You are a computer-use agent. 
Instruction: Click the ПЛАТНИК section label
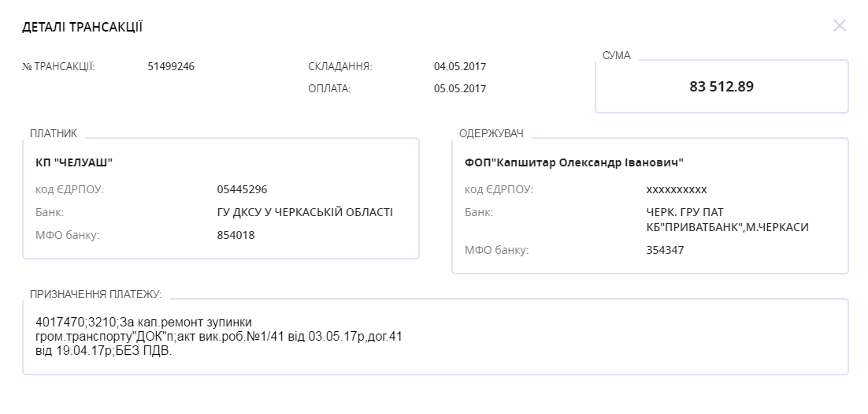click(x=53, y=133)
